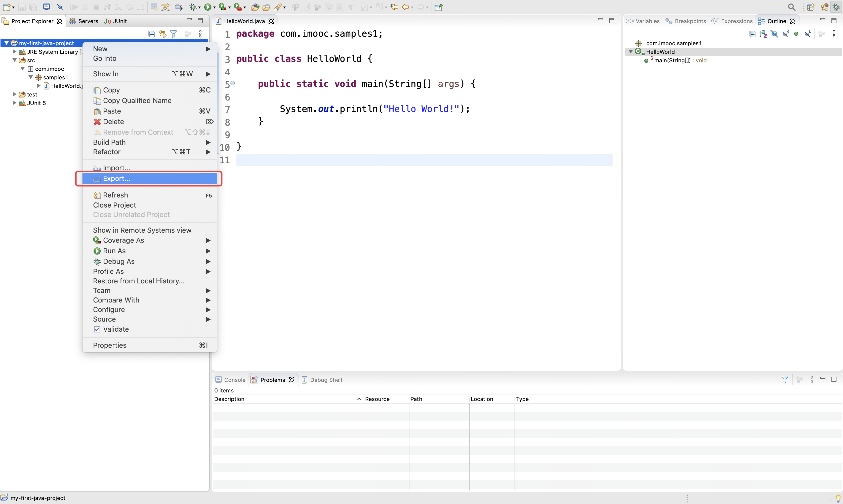Click the green Run toolbar icon

tap(207, 7)
